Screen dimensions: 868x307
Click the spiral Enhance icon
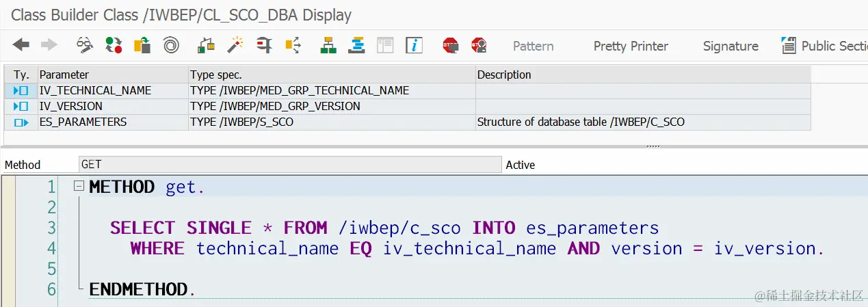(x=170, y=45)
